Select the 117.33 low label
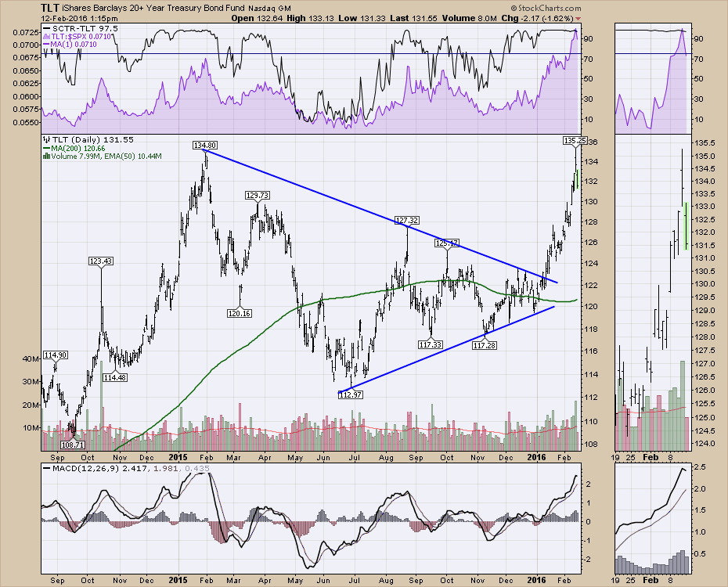The image size is (728, 587). (x=431, y=345)
